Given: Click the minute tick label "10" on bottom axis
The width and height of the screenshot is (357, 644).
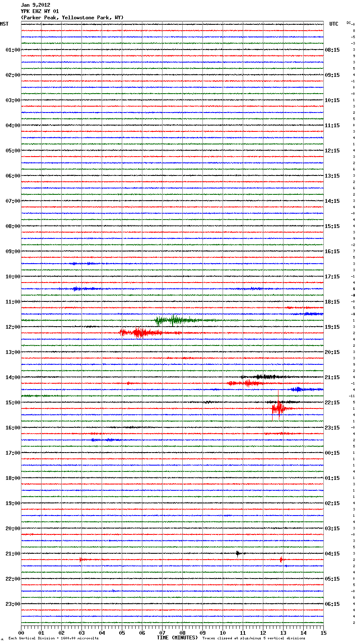Looking at the screenshot, I should click(223, 633).
